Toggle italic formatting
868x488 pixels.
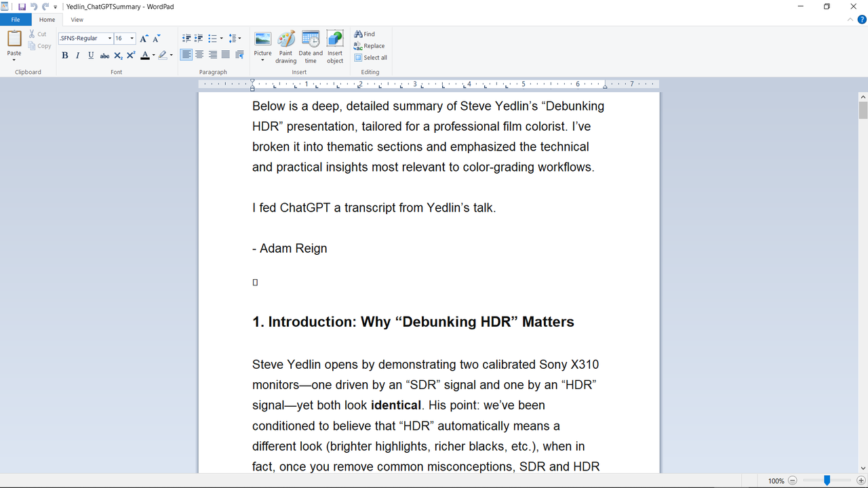(x=78, y=56)
